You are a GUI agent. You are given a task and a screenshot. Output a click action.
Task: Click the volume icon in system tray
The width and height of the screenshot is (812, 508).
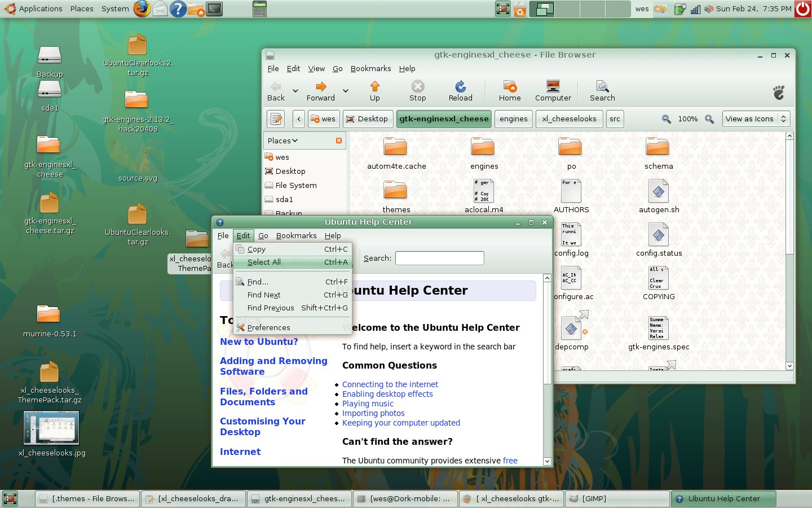(709, 9)
